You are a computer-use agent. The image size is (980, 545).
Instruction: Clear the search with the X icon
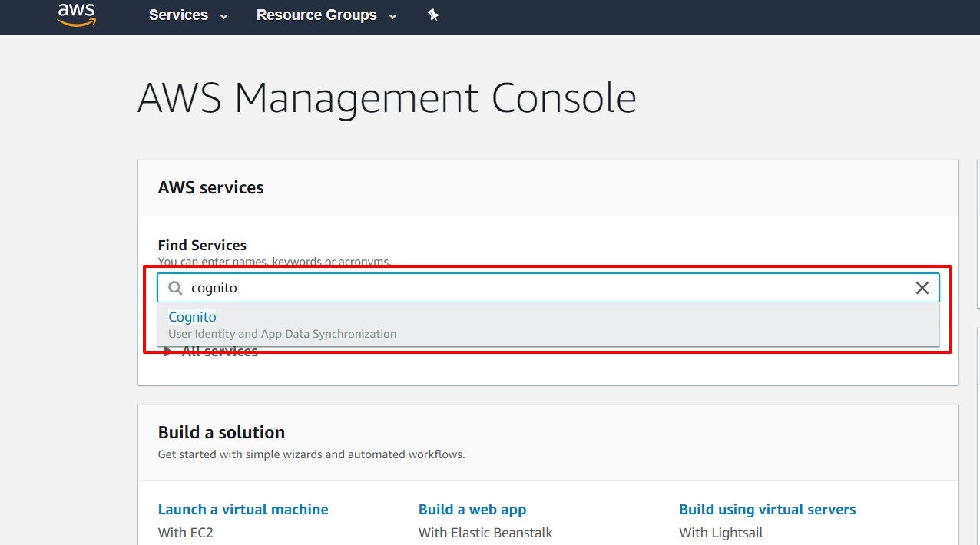point(922,287)
